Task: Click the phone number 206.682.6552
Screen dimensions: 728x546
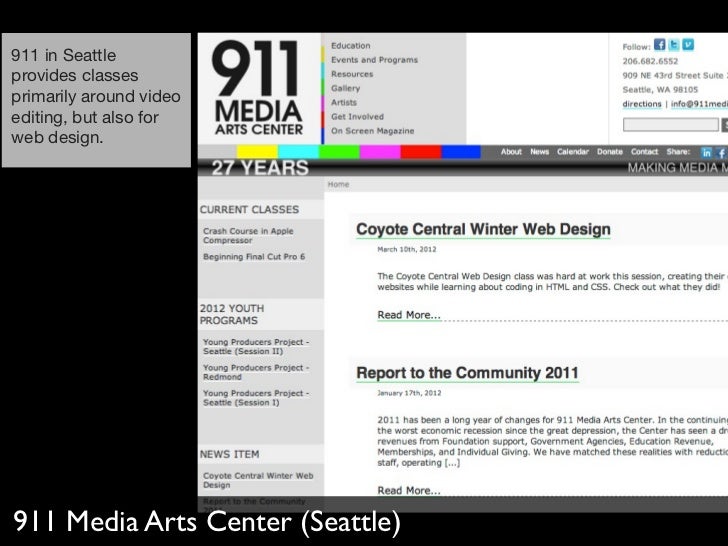Action: 650,61
